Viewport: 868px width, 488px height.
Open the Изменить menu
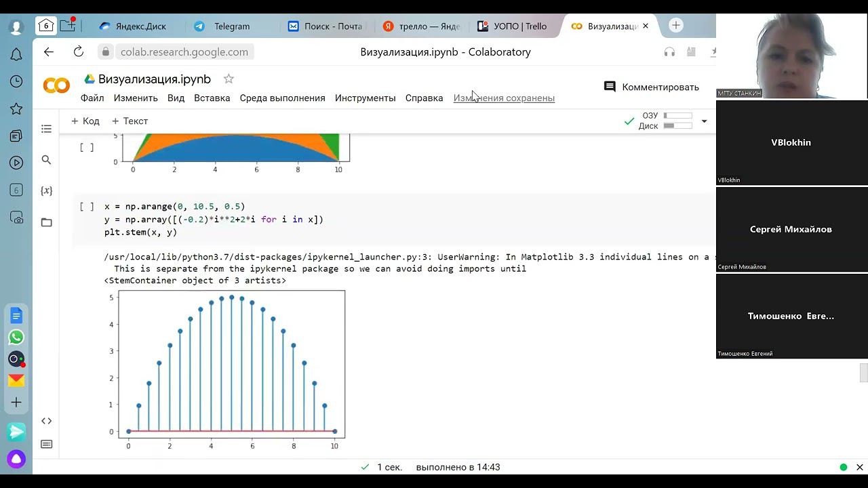[x=136, y=98]
